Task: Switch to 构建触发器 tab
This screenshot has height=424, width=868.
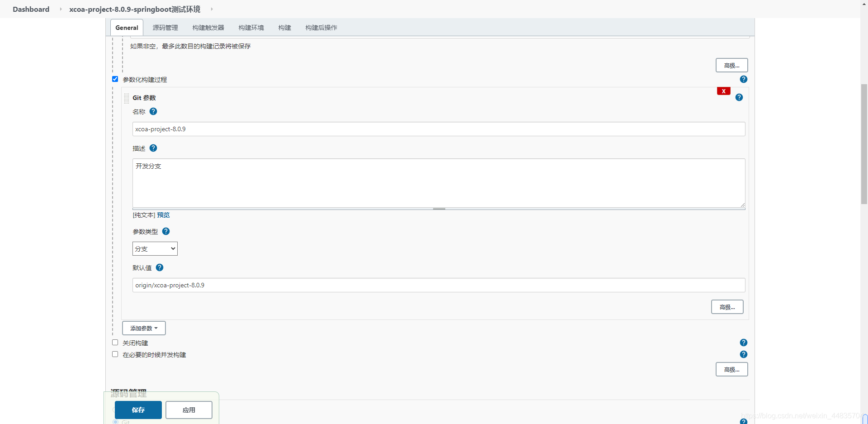Action: tap(208, 28)
